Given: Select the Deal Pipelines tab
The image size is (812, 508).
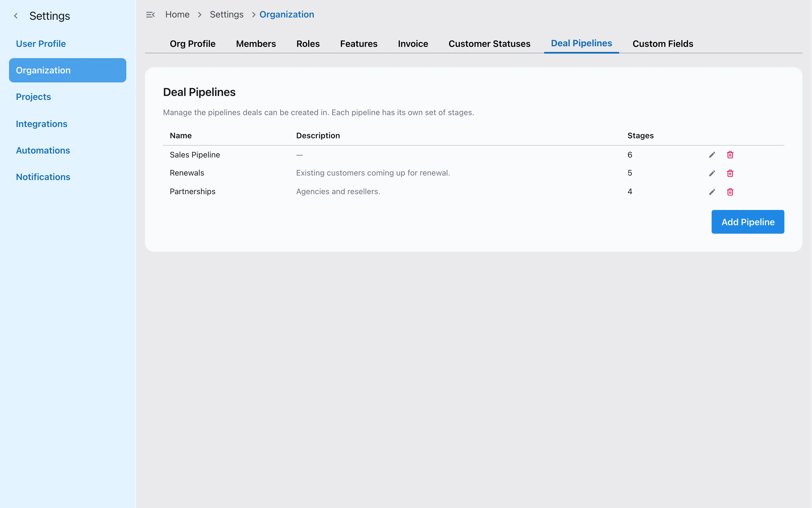Looking at the screenshot, I should tap(581, 43).
